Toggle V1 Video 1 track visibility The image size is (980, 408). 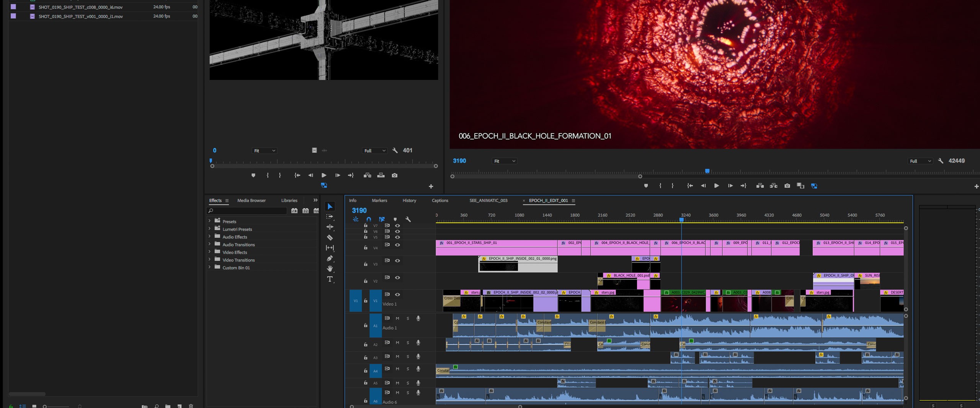pos(397,294)
